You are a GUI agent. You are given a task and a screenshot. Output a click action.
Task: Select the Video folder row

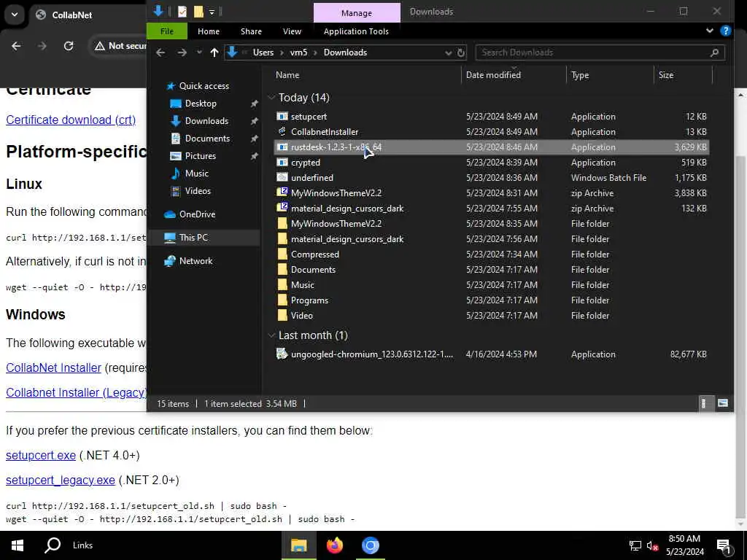click(492, 315)
